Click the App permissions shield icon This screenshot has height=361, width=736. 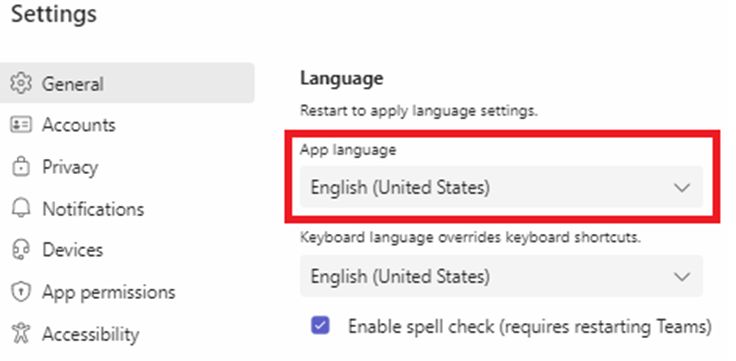pos(21,292)
